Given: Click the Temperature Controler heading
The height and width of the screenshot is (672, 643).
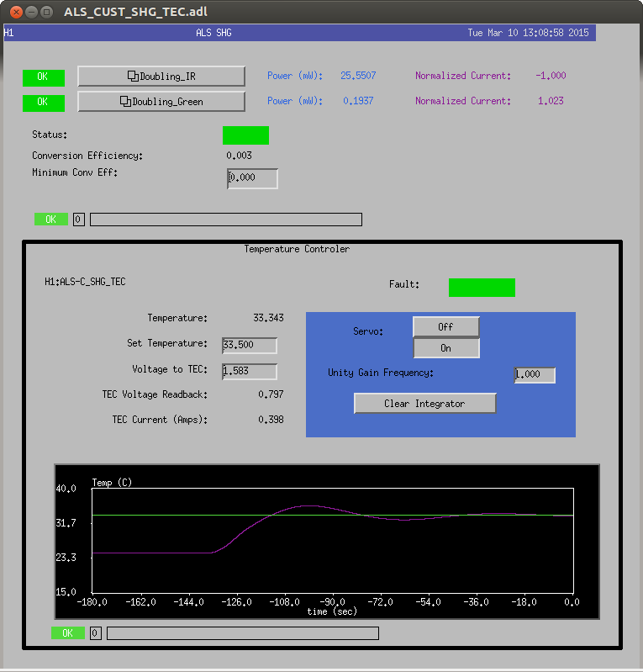Looking at the screenshot, I should tap(297, 249).
